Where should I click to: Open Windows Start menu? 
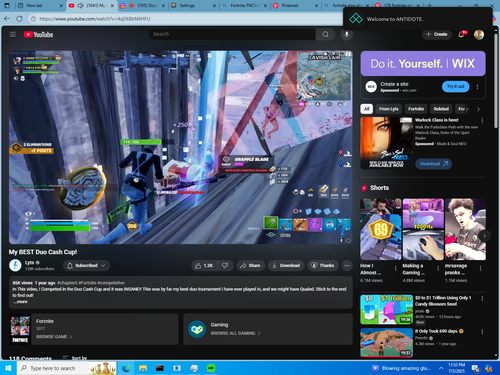point(8,368)
